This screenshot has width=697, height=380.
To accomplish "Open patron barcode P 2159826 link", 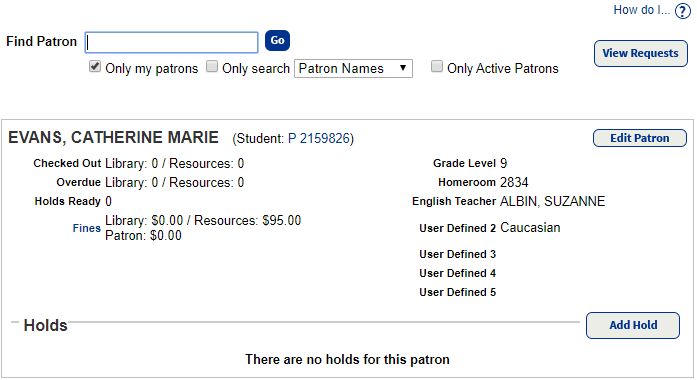I will 319,139.
